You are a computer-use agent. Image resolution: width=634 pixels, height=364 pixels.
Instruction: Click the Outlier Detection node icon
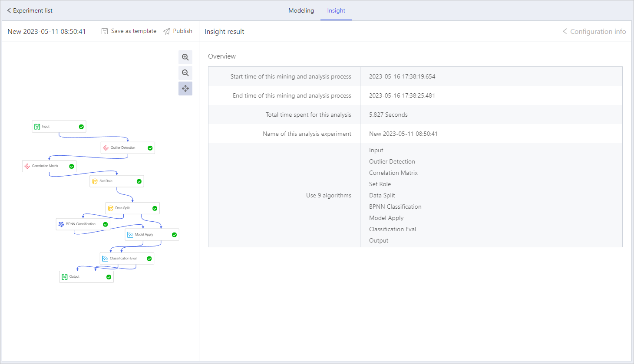click(106, 148)
